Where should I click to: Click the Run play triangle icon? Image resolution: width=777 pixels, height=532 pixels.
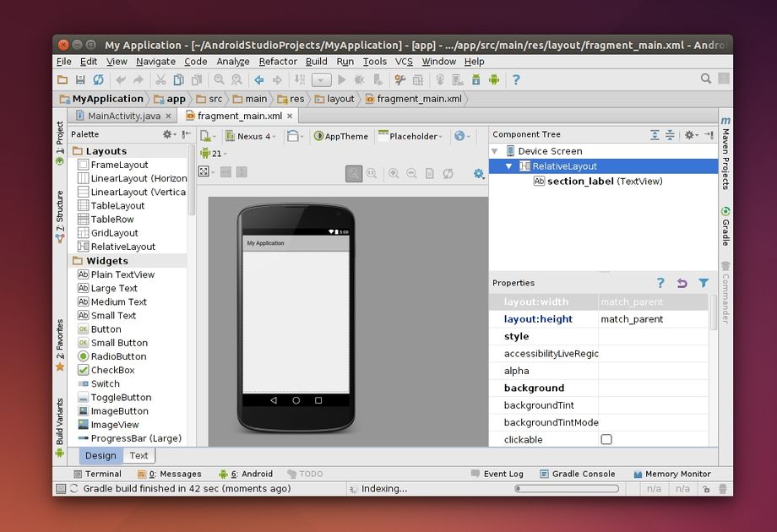coord(342,79)
